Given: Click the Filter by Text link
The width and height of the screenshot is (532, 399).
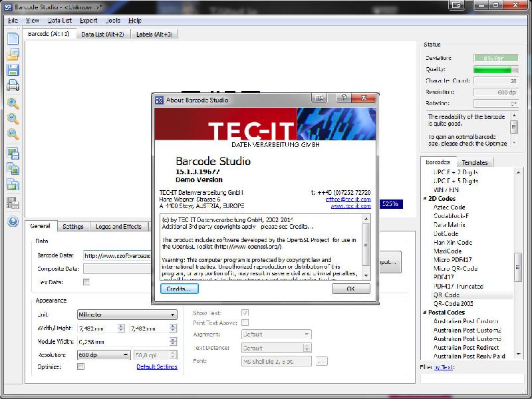Looking at the screenshot, I should pyautogui.click(x=444, y=367).
